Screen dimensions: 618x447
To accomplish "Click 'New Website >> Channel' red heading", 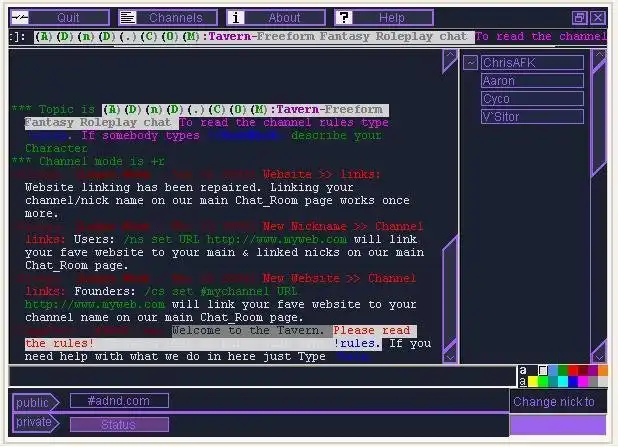I will click(x=339, y=278).
